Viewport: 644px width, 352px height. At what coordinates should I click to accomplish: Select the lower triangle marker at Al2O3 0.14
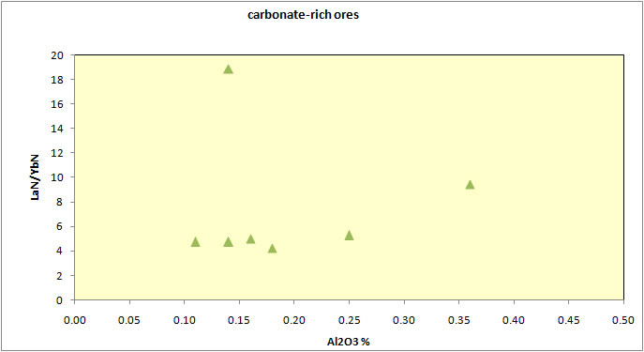tap(229, 242)
